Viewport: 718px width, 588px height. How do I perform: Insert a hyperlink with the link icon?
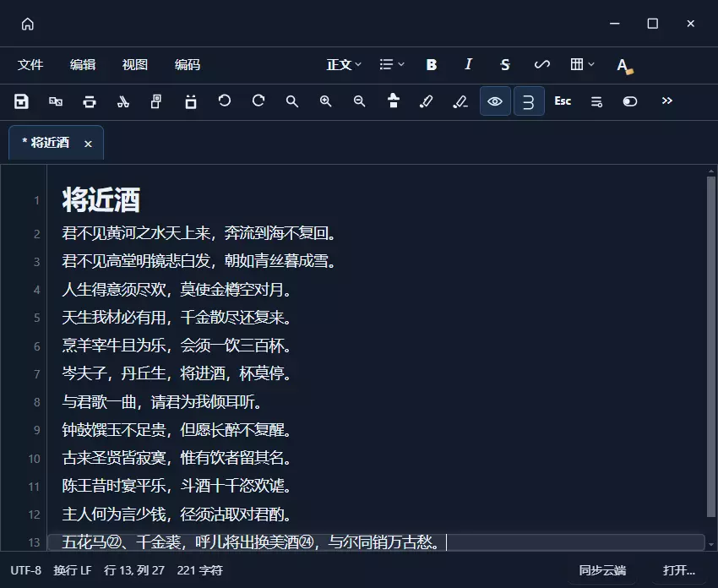point(541,64)
